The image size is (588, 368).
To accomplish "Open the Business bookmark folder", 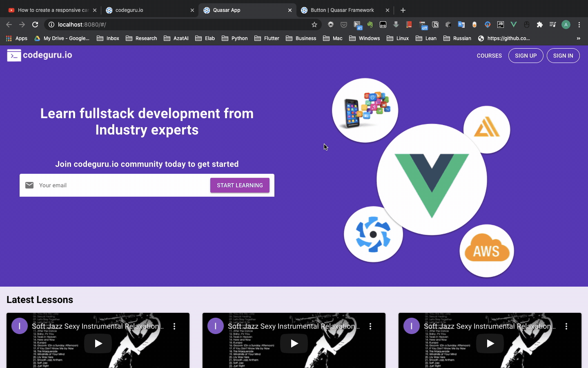I will click(301, 38).
